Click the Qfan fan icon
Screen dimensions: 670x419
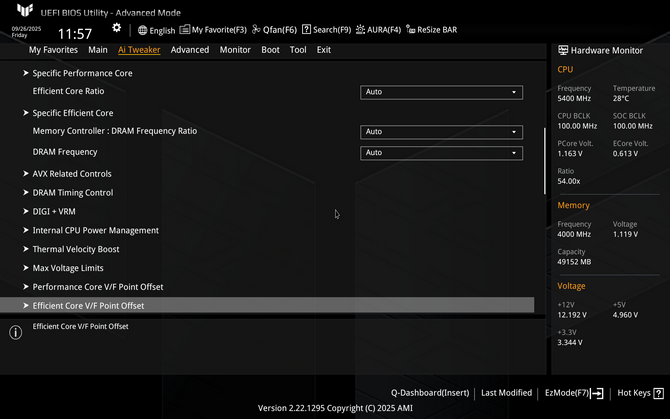click(256, 29)
